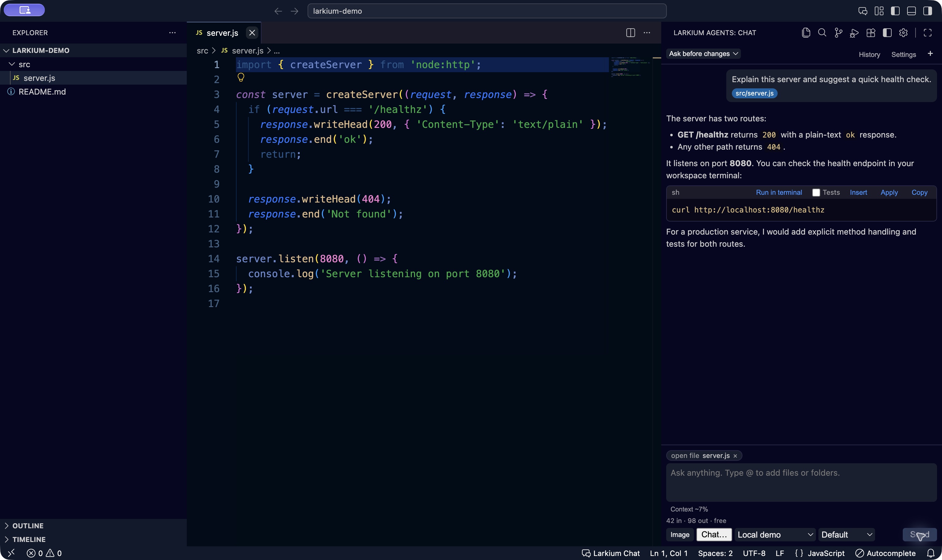The height and width of the screenshot is (560, 942).
Task: Maximize the chat panel with the fullscreen icon
Action: [928, 33]
